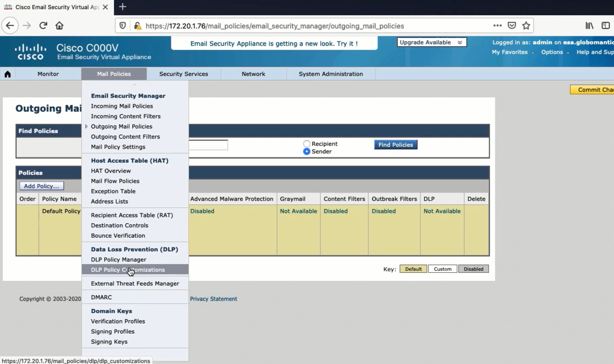Open Bounce Verification

coord(118,236)
